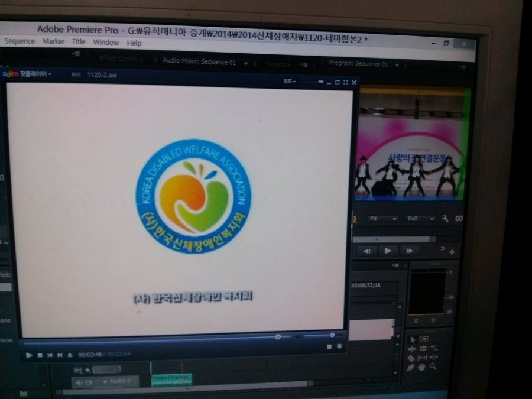Select the pink video clip thumbnail in timeline
532x399 pixels.
tap(371, 329)
